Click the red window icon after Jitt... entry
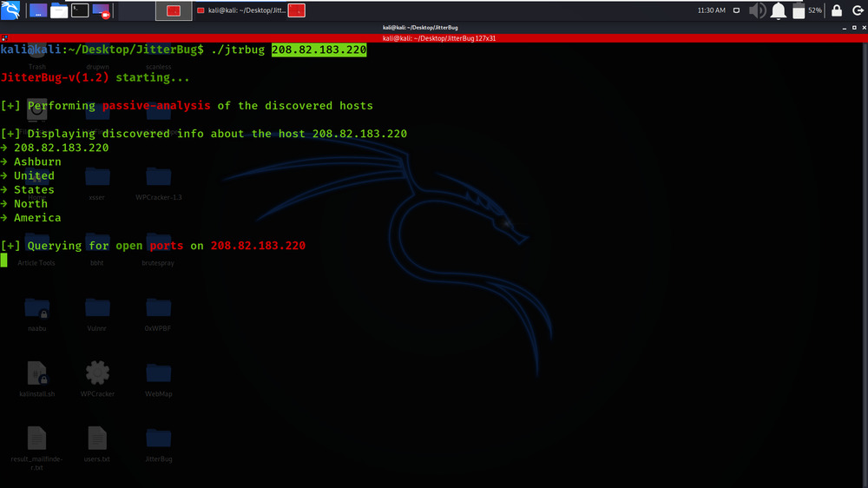This screenshot has width=868, height=488. [297, 10]
